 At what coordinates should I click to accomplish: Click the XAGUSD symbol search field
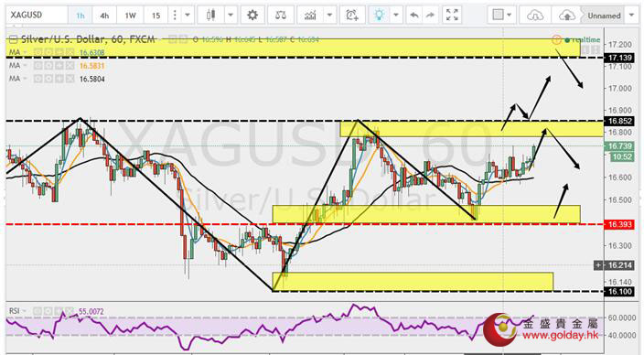37,16
